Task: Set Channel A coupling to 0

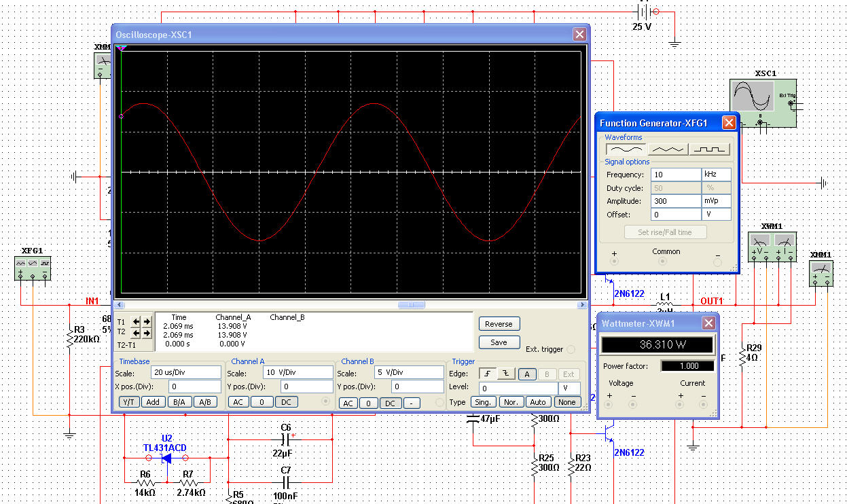Action: tap(262, 402)
